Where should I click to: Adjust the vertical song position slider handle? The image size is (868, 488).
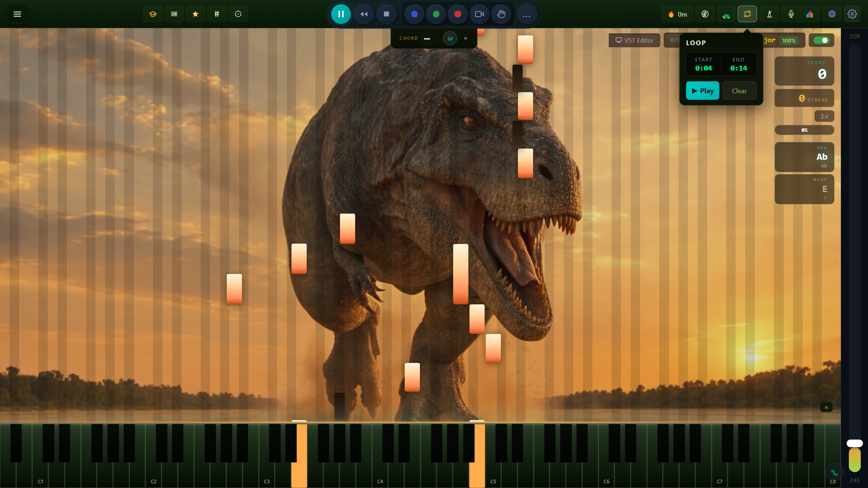coord(855,443)
